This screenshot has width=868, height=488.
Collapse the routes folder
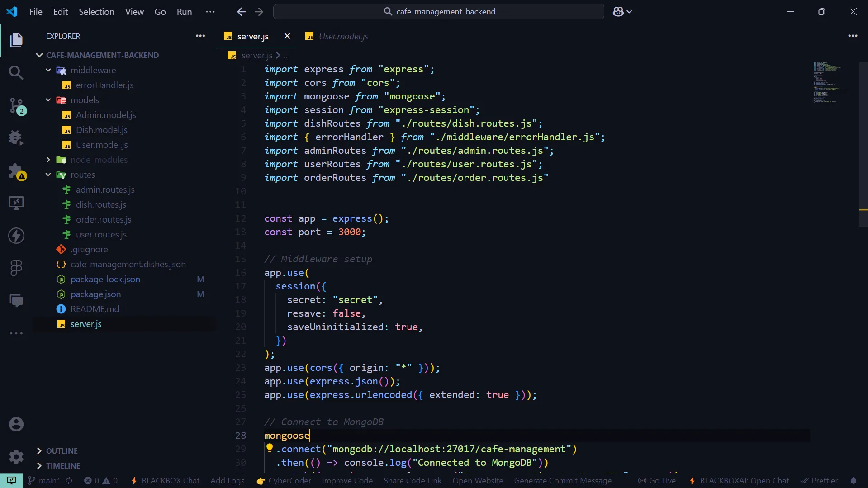coord(48,175)
